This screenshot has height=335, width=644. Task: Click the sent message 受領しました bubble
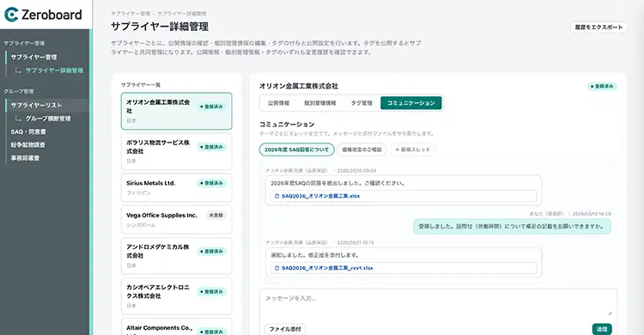click(x=512, y=227)
